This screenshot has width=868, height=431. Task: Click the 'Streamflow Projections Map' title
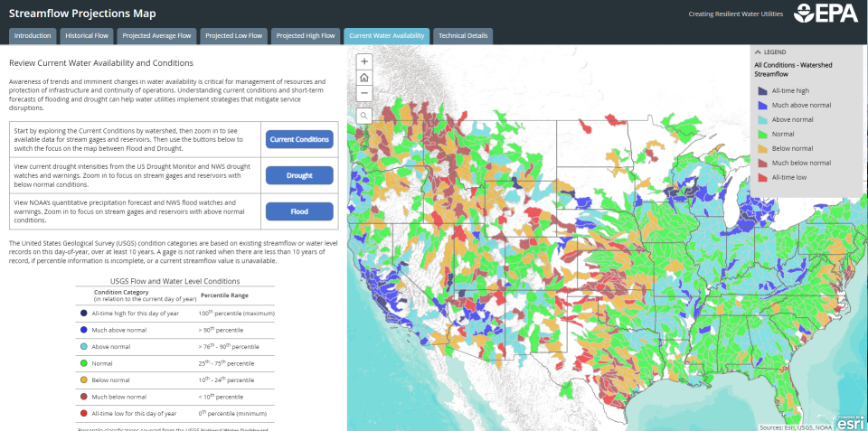(x=82, y=14)
